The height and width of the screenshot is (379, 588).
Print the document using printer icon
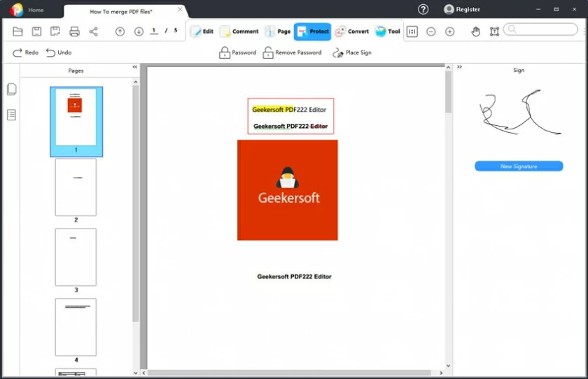[74, 32]
